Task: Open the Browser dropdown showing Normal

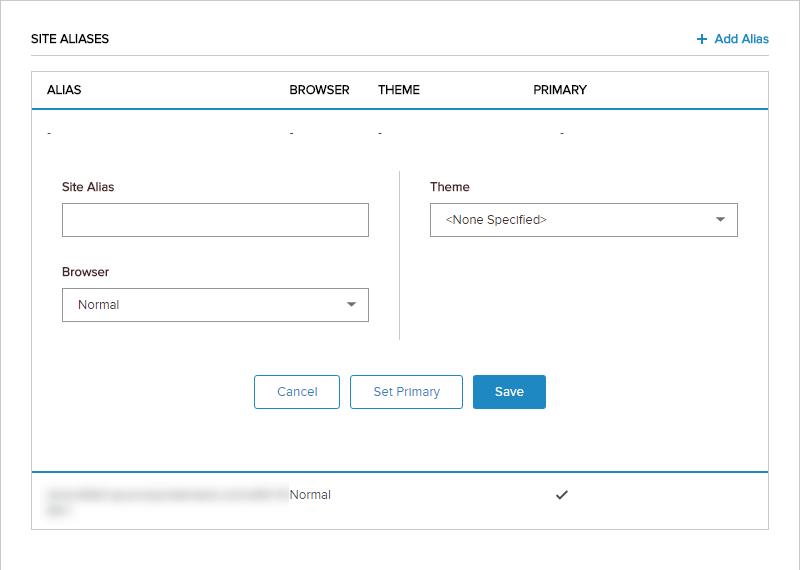Action: (x=215, y=305)
